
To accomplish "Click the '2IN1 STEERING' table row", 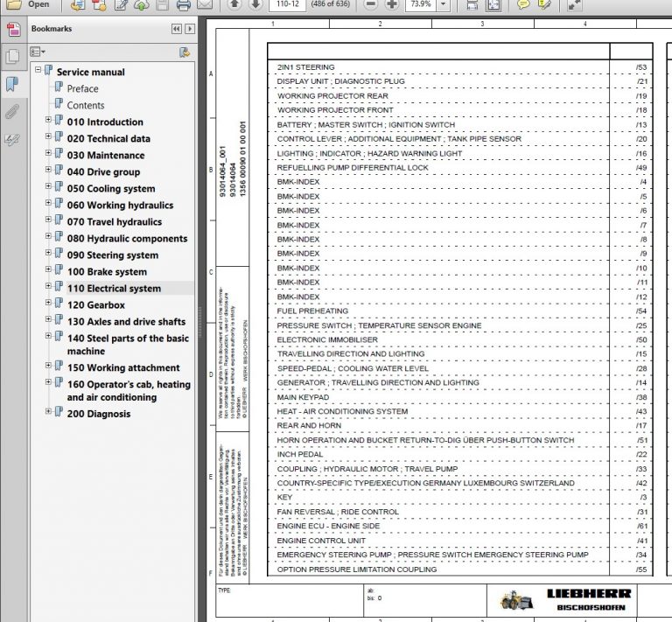I will (459, 67).
